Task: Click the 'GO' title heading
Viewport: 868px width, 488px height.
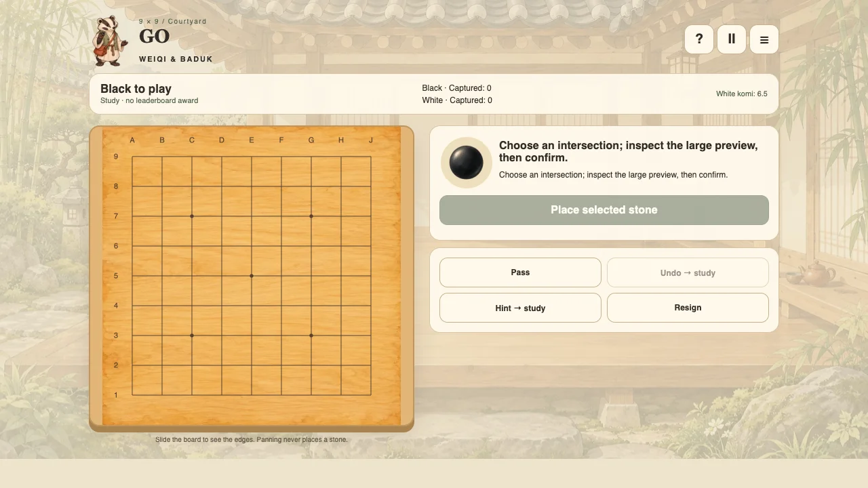Action: 154,37
